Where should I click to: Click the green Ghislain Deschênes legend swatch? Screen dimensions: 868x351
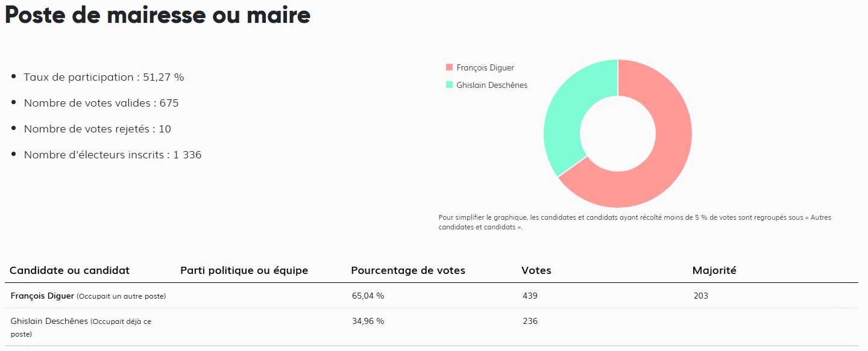pyautogui.click(x=449, y=85)
